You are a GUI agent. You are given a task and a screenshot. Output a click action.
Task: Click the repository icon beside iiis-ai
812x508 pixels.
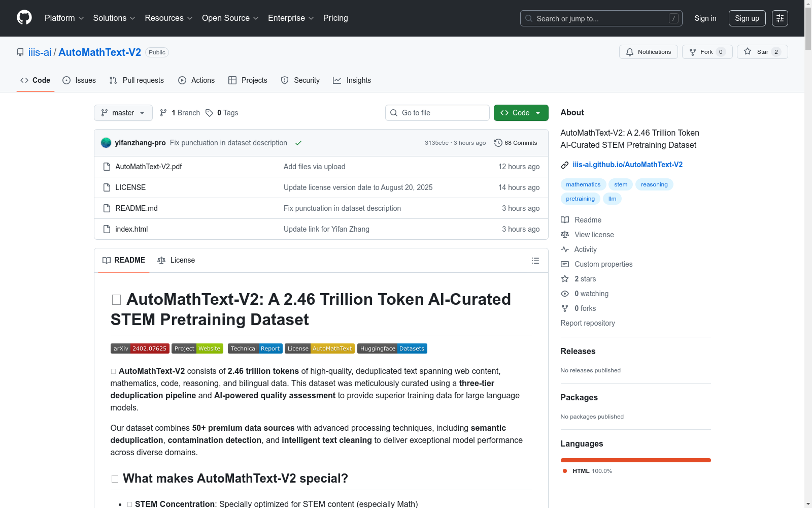point(20,52)
